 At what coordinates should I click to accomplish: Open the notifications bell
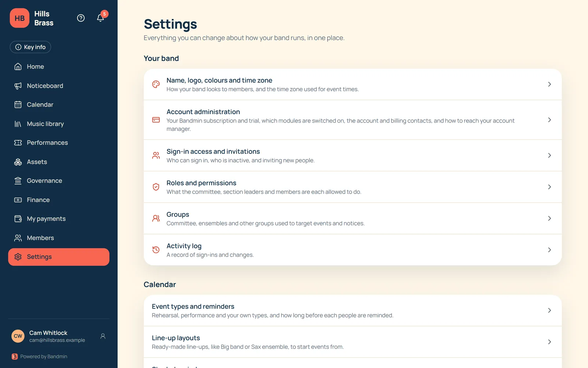point(100,18)
